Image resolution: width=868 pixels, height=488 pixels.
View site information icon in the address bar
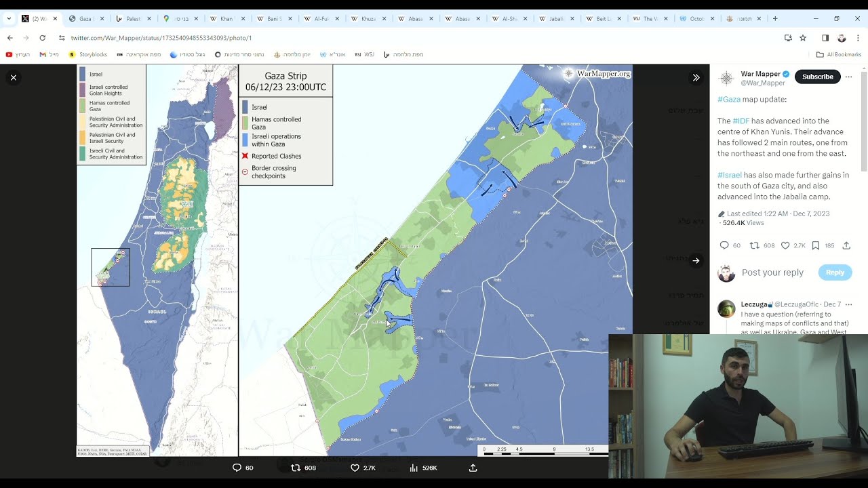[62, 38]
